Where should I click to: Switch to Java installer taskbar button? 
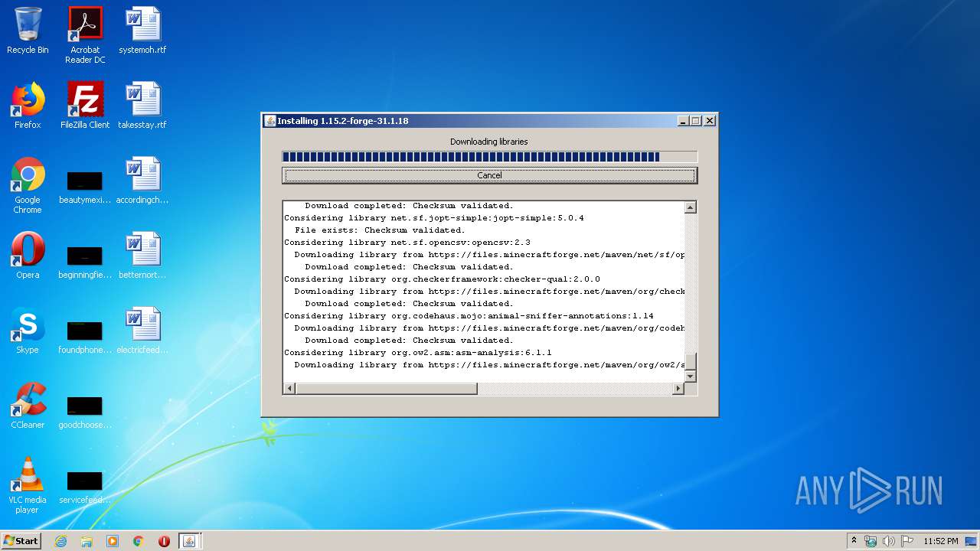point(189,541)
